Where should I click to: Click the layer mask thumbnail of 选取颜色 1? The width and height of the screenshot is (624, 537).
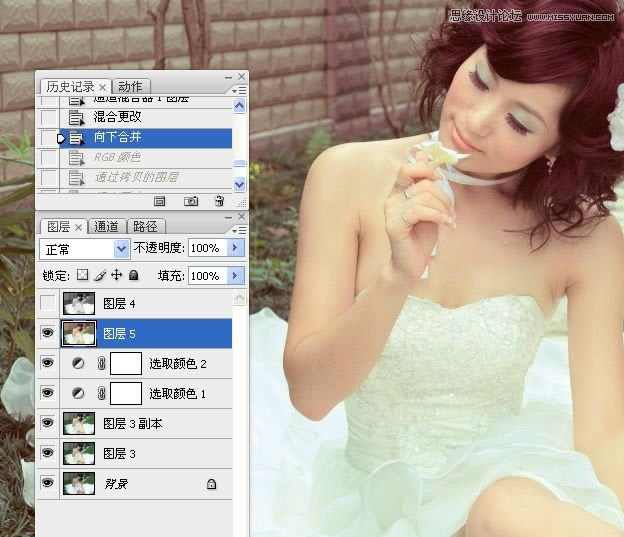point(125,394)
